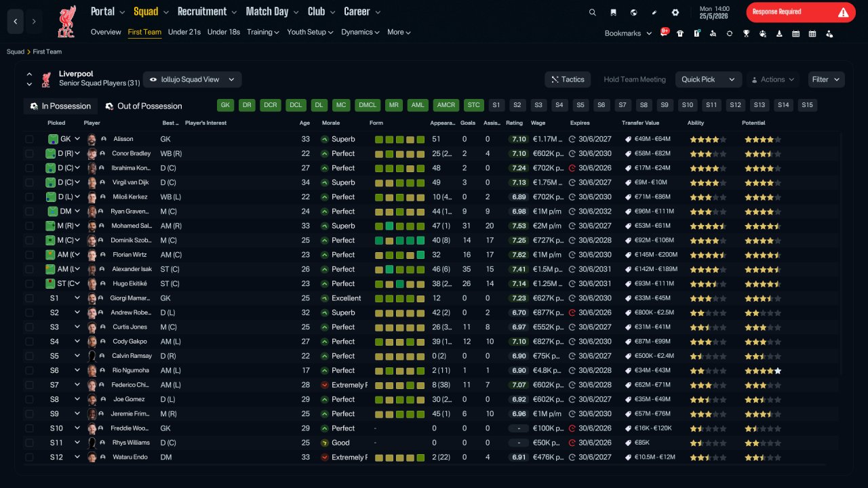The width and height of the screenshot is (868, 488).
Task: Open the settings gear icon
Action: 675,12
